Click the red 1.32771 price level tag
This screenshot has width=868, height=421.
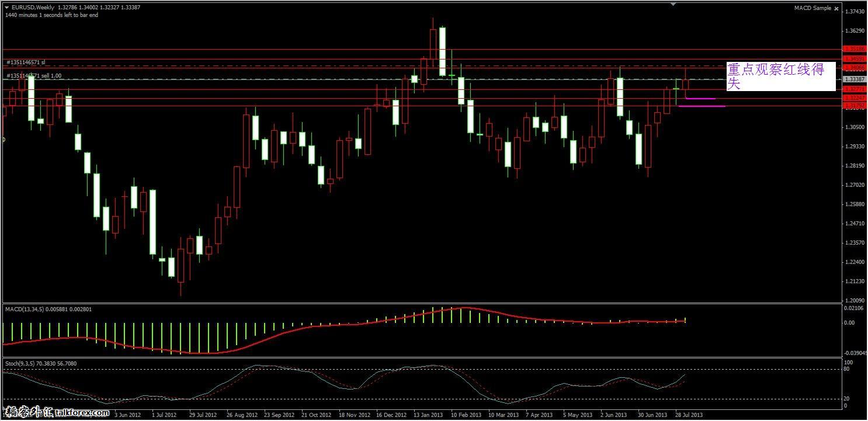point(855,89)
